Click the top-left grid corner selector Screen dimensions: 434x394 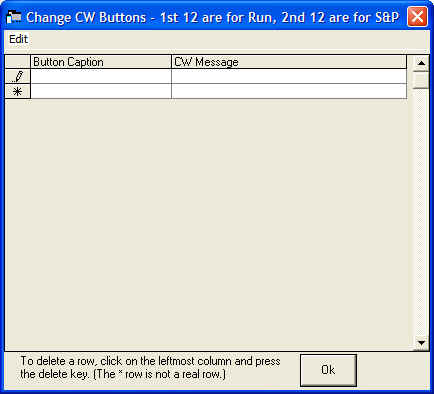[x=18, y=62]
